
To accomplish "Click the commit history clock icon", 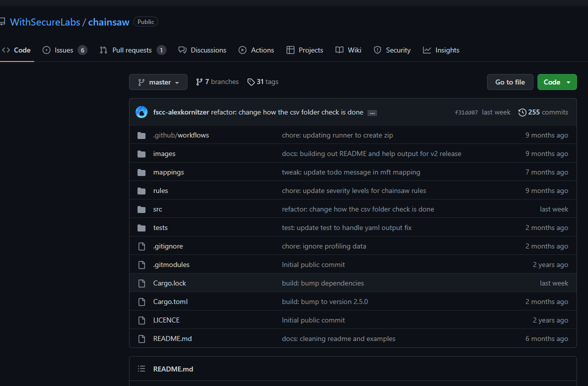I will [x=522, y=112].
